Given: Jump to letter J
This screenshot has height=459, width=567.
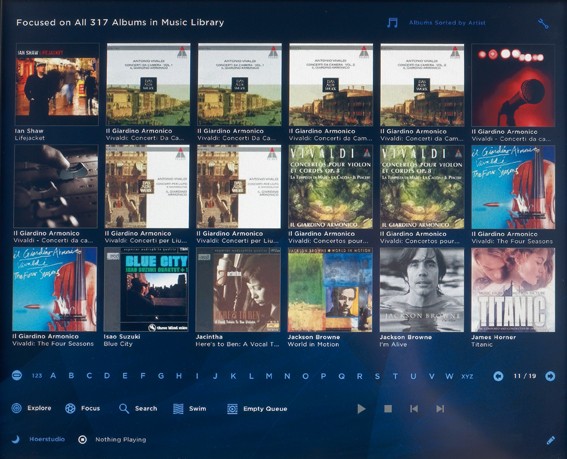Looking at the screenshot, I should click(x=215, y=376).
